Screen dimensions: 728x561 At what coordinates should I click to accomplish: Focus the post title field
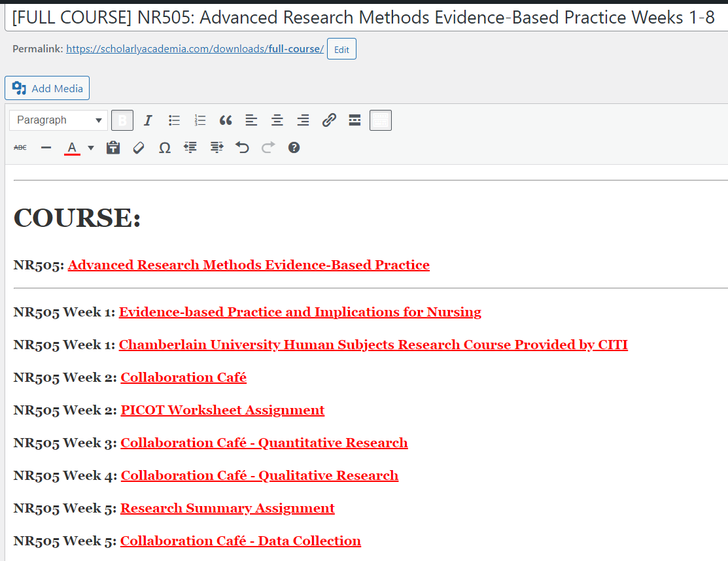(x=366, y=18)
